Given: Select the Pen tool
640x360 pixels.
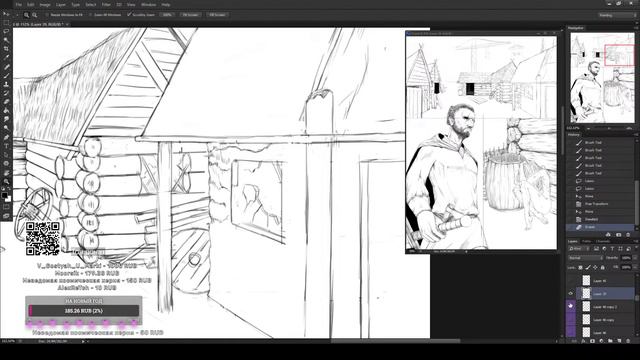Looking at the screenshot, I should [x=6, y=137].
